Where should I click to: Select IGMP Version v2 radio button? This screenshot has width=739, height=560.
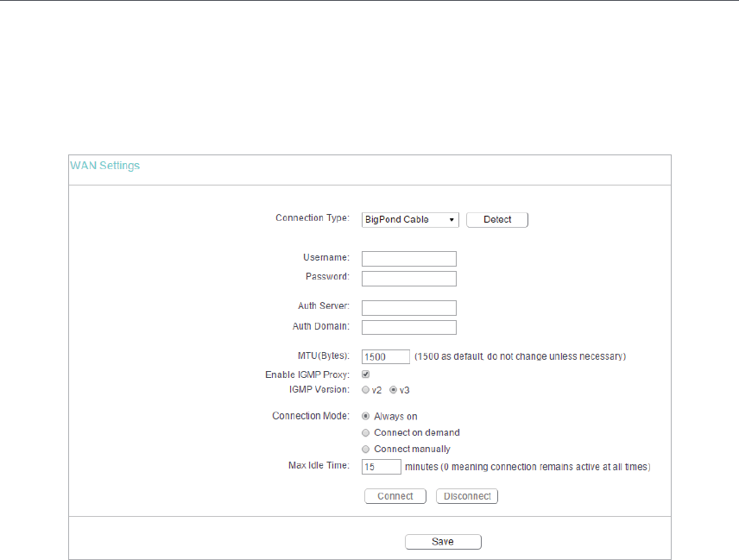point(365,390)
